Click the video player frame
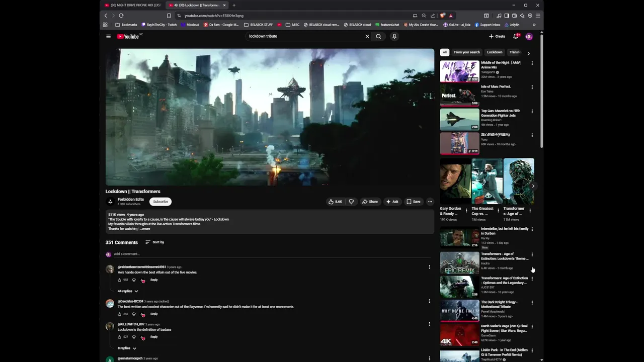The height and width of the screenshot is (362, 644). pyautogui.click(x=270, y=117)
